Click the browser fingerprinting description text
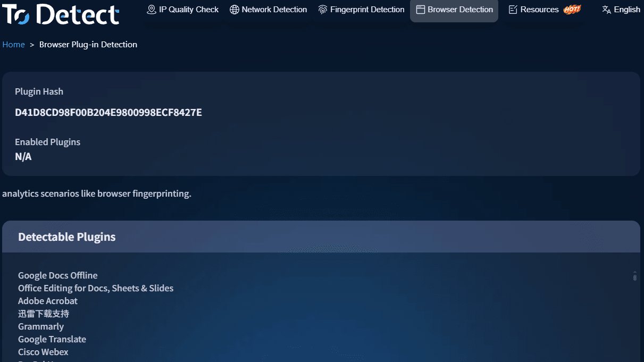644x362 pixels. pyautogui.click(x=97, y=193)
